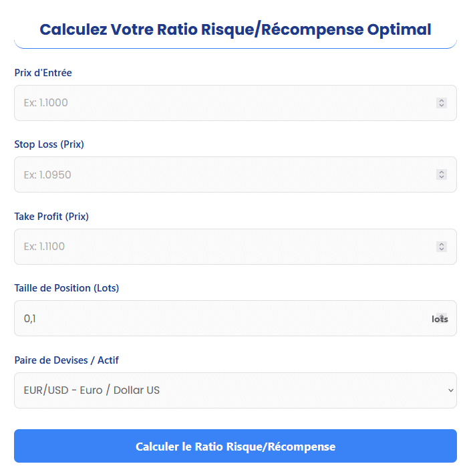Click the Taille de Position field showing 0,1
The height and width of the screenshot is (476, 469).
tap(220, 318)
